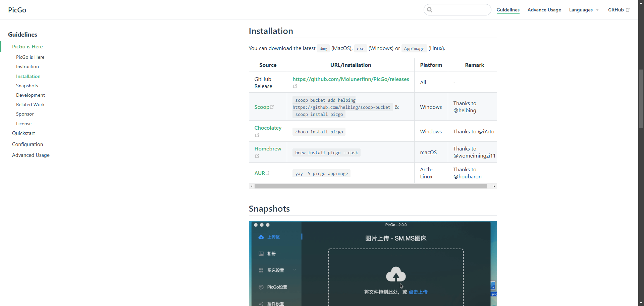Click the 'exe' inline code

[361, 49]
